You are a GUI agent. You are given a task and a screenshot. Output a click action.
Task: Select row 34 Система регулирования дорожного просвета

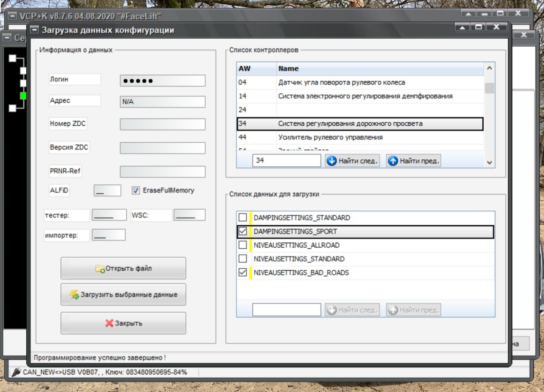pyautogui.click(x=360, y=124)
